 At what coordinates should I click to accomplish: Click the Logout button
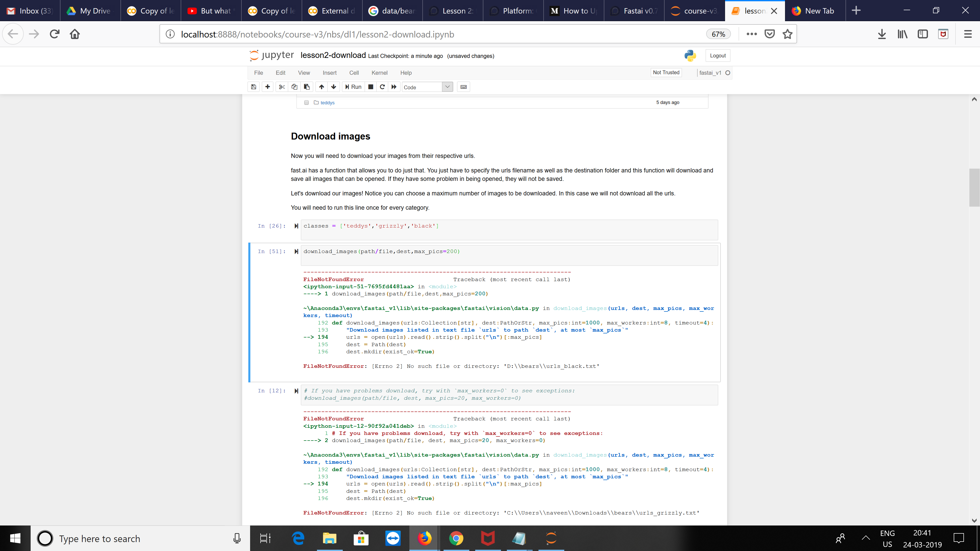coord(717,56)
